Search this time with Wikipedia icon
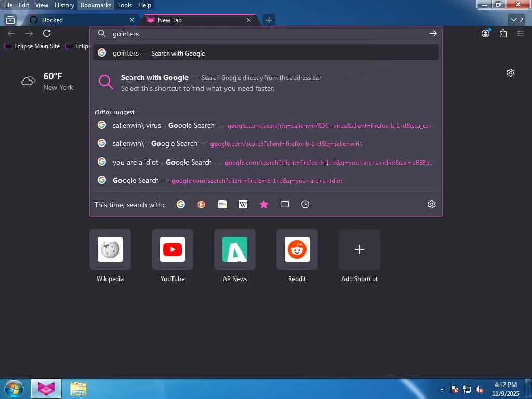532x399 pixels. (x=243, y=204)
